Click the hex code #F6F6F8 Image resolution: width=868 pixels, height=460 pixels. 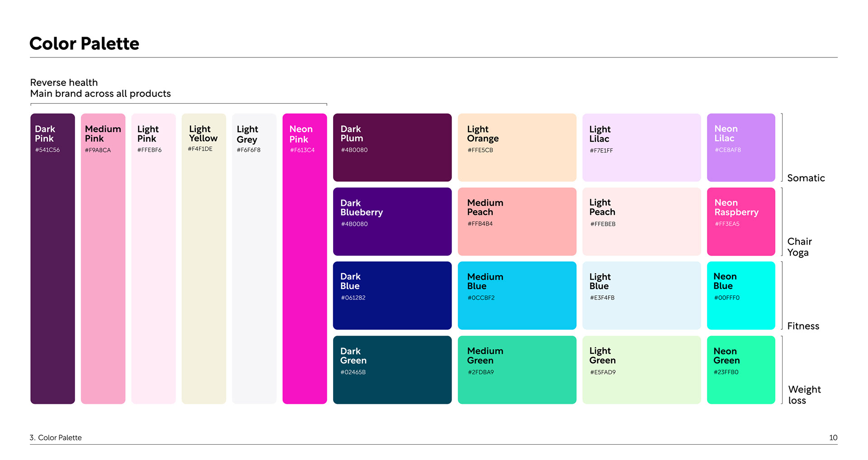click(249, 150)
